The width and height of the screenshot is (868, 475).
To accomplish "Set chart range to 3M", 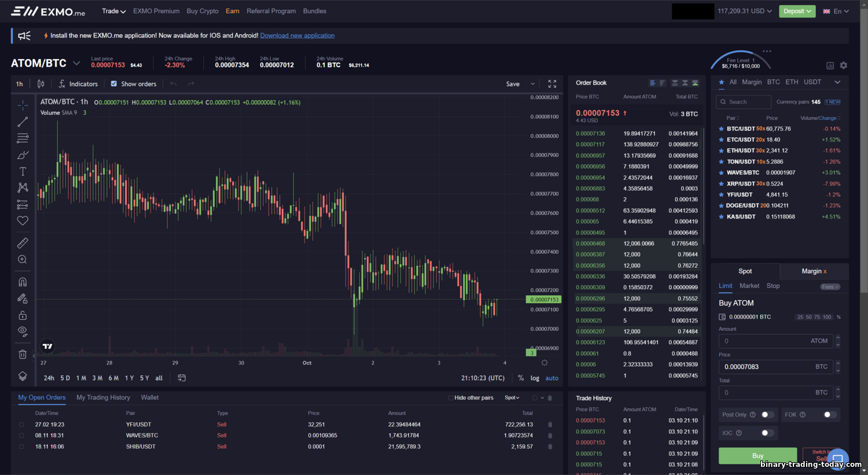I will coord(97,378).
